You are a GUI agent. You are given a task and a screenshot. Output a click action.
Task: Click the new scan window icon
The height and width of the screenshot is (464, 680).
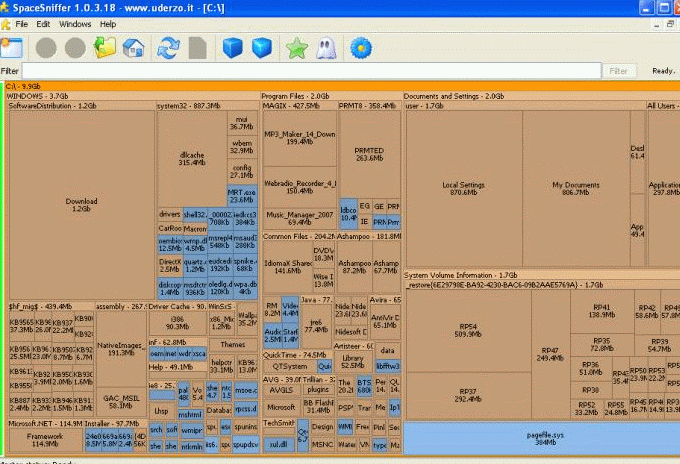pos(12,47)
